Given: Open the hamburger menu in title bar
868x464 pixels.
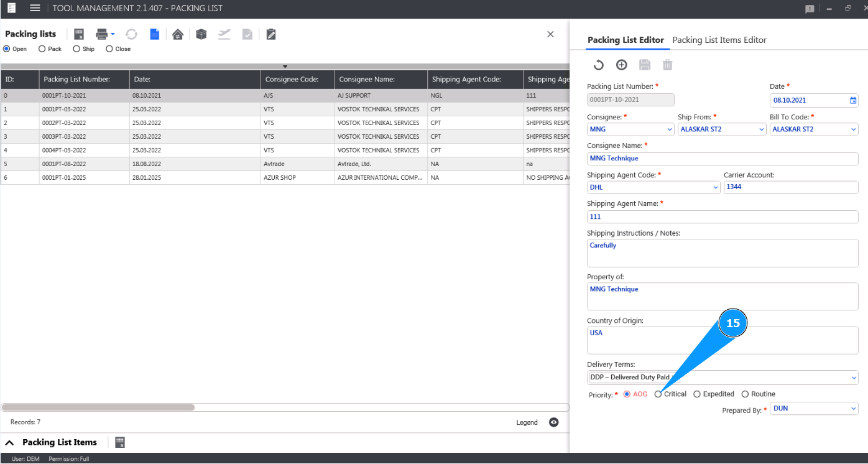Looking at the screenshot, I should tap(35, 8).
